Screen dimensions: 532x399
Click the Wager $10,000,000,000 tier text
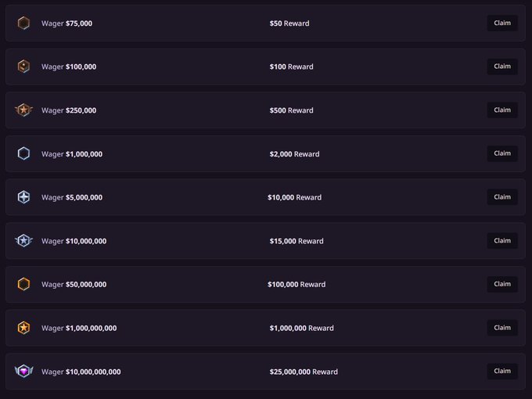pyautogui.click(x=81, y=372)
